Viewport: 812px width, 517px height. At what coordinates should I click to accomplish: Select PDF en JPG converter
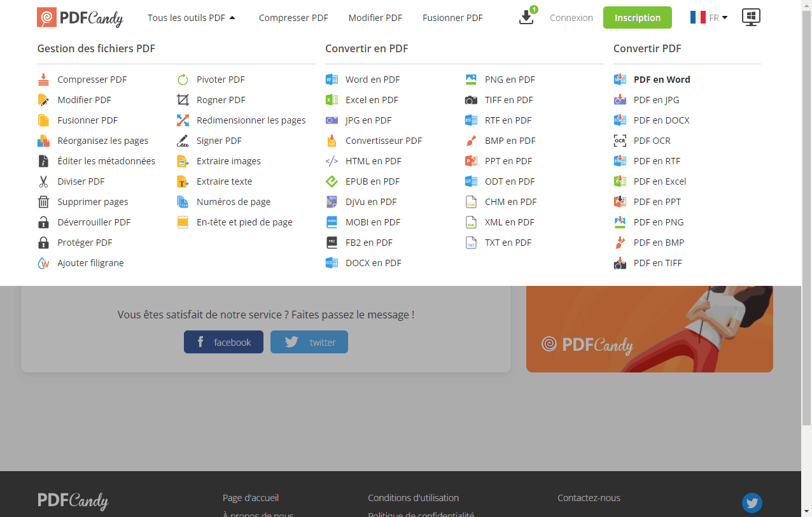click(x=656, y=100)
